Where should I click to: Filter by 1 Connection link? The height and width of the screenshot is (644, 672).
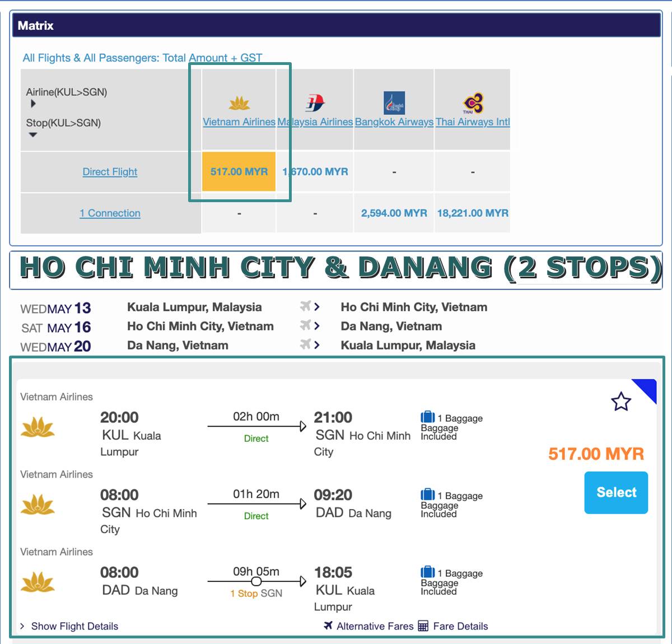click(x=110, y=213)
